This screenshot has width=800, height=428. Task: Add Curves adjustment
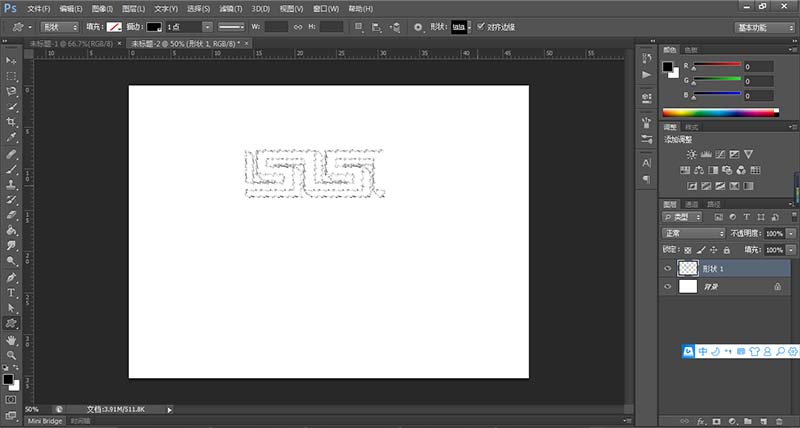point(720,154)
